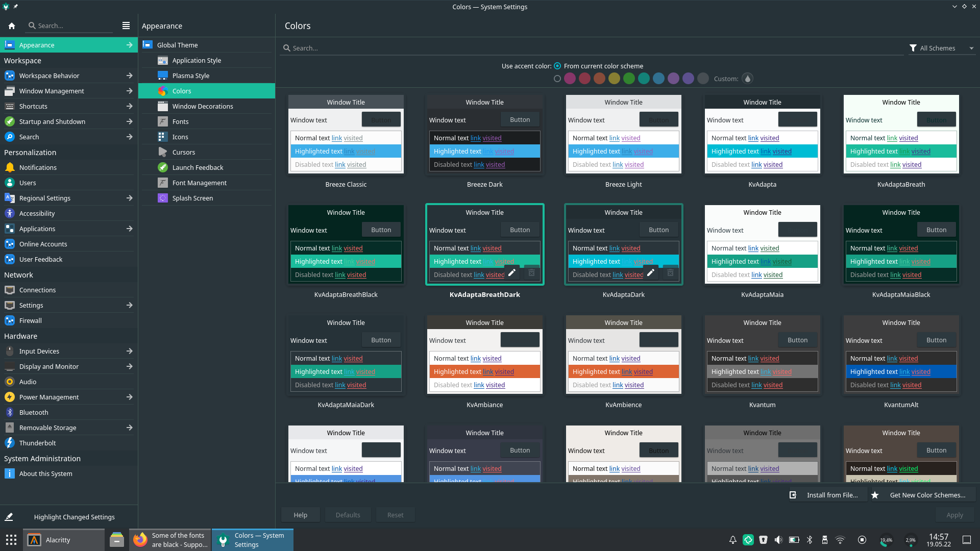980x551 pixels.
Task: Open Users settings
Action: click(x=69, y=183)
